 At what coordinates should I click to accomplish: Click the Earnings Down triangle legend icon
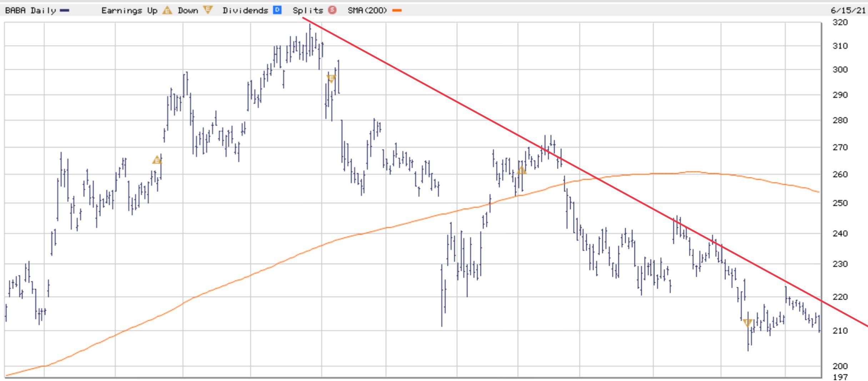208,10
